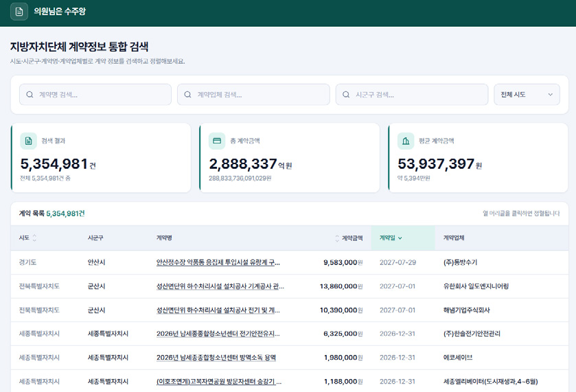
Task: Click the 288,833,736,091,029원 subtext
Action: (x=240, y=178)
